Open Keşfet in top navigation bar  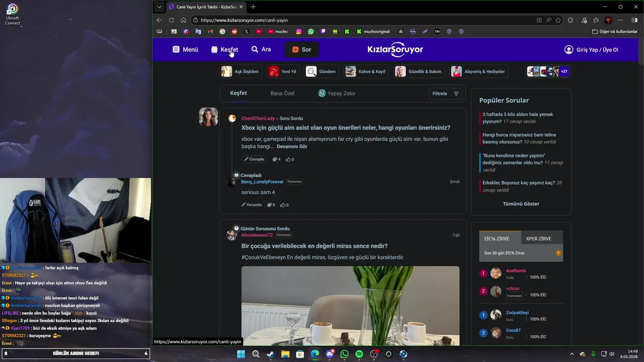[224, 50]
